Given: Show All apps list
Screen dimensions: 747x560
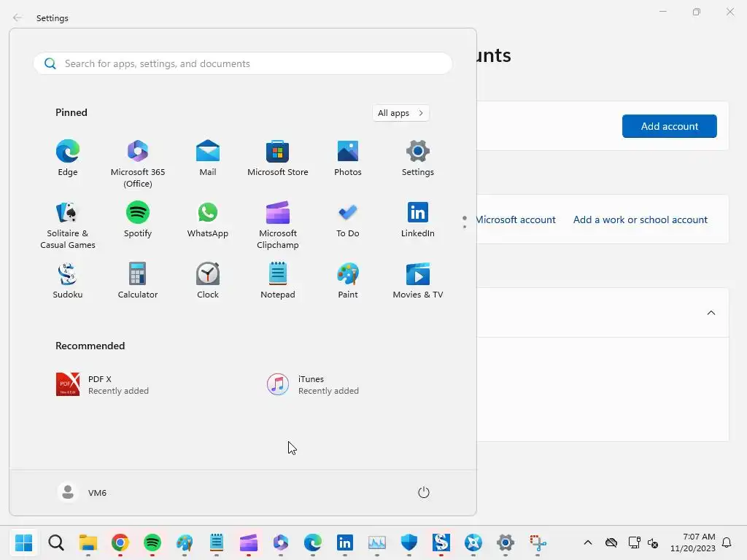Looking at the screenshot, I should click(400, 113).
